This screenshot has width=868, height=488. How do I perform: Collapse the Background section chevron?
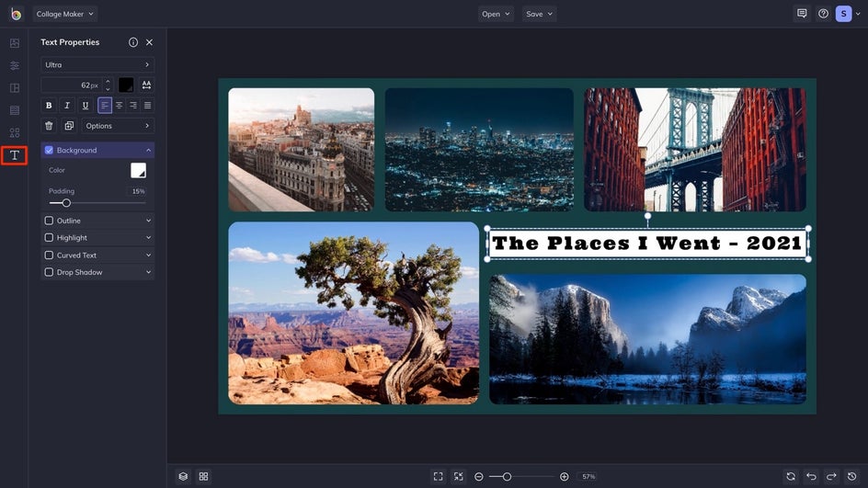click(148, 150)
